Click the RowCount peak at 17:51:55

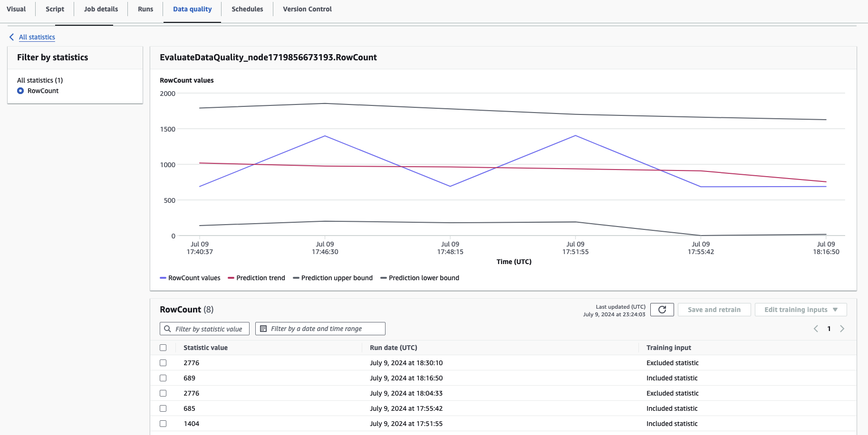[x=576, y=136]
